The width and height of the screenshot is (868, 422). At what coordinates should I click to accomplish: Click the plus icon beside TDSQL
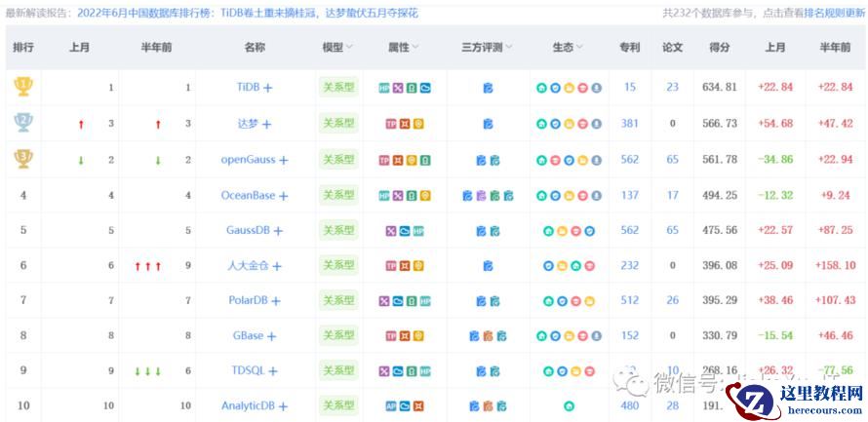272,371
